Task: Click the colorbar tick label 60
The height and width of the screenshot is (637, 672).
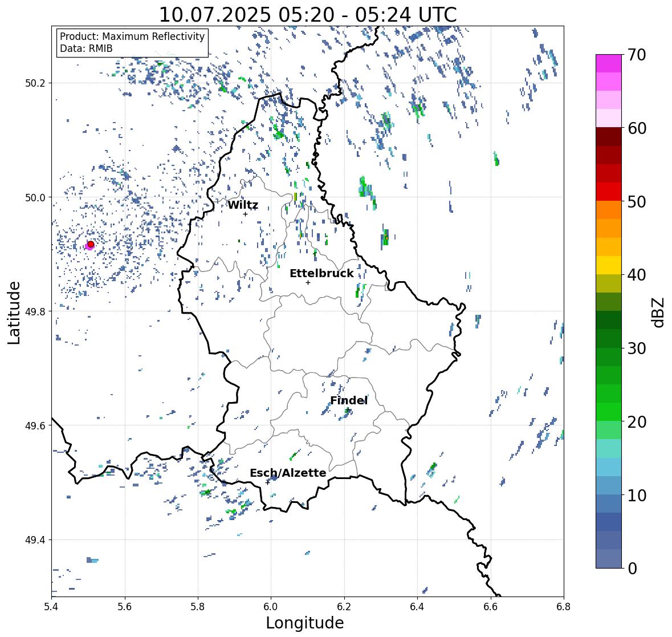Action: click(637, 128)
